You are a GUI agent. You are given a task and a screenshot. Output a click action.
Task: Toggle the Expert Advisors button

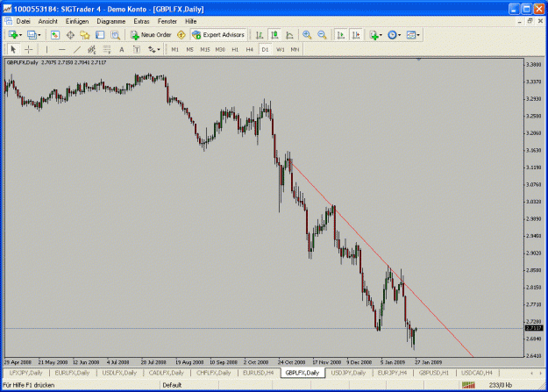pyautogui.click(x=219, y=35)
